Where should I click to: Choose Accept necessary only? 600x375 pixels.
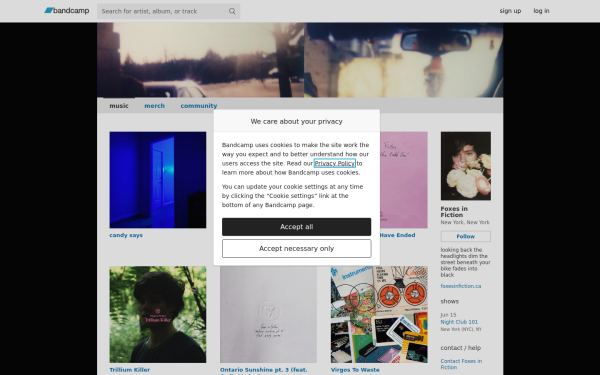[296, 248]
